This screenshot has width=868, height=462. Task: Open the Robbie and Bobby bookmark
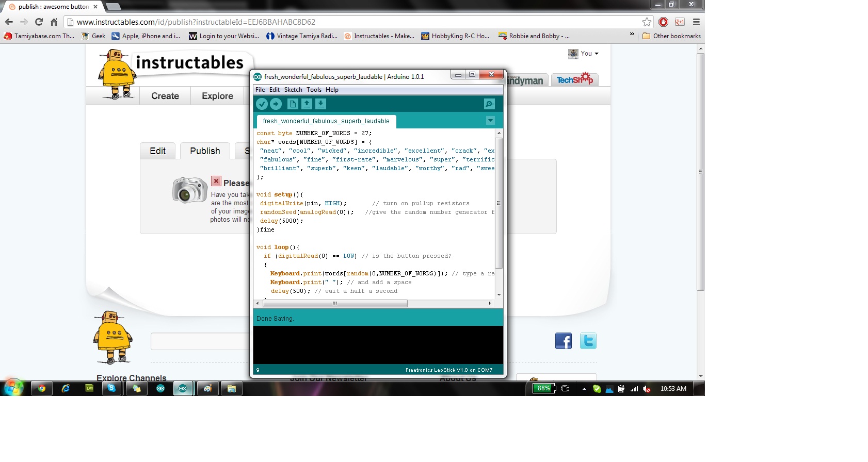[534, 36]
